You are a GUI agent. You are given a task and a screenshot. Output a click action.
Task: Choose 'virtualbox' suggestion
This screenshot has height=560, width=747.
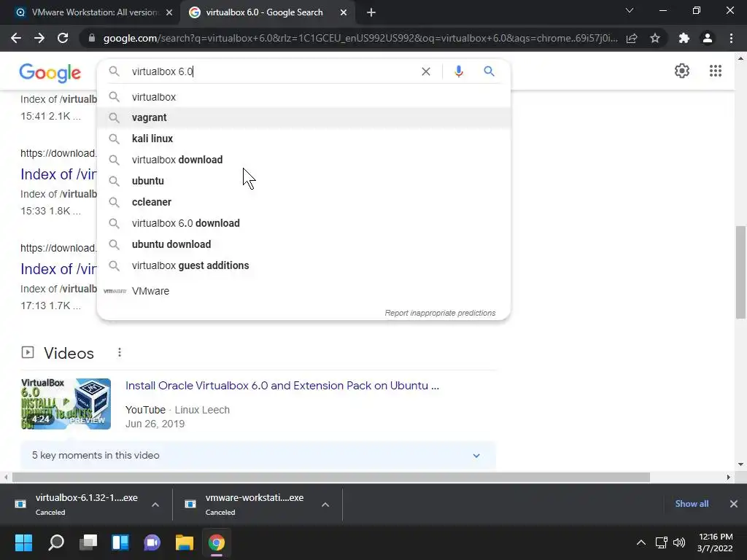click(303, 97)
